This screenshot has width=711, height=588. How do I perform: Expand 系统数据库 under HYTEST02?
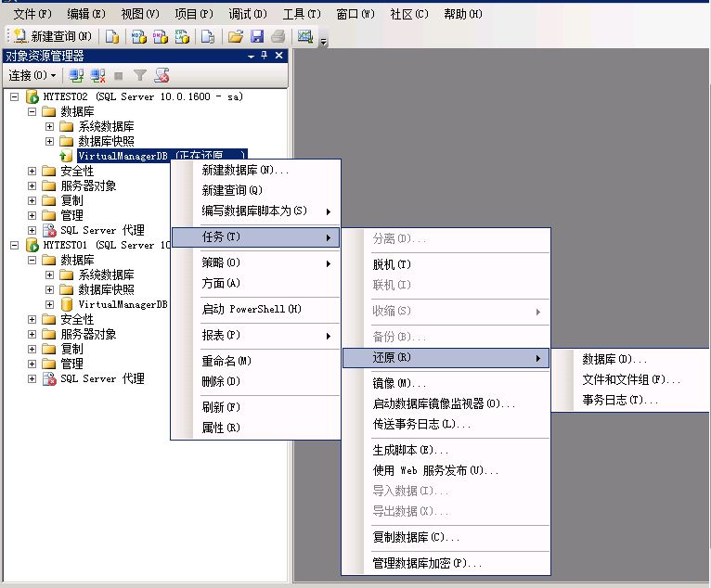tap(50, 126)
